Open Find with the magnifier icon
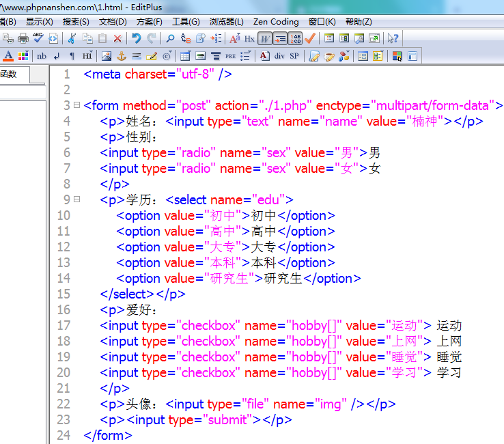504x444 pixels. [170, 38]
